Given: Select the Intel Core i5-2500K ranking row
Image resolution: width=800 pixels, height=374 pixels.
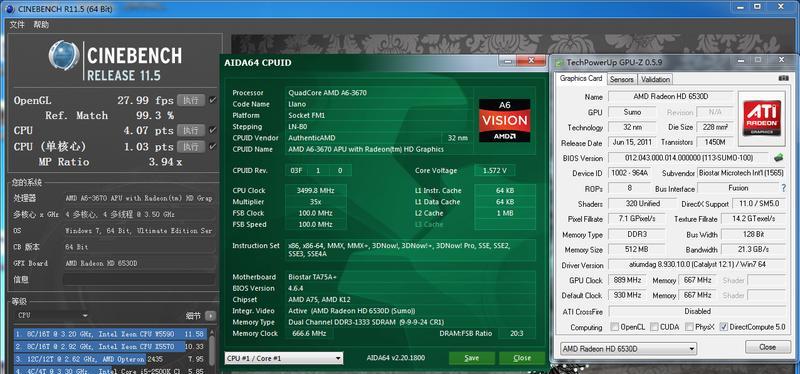Looking at the screenshot, I should 110,370.
